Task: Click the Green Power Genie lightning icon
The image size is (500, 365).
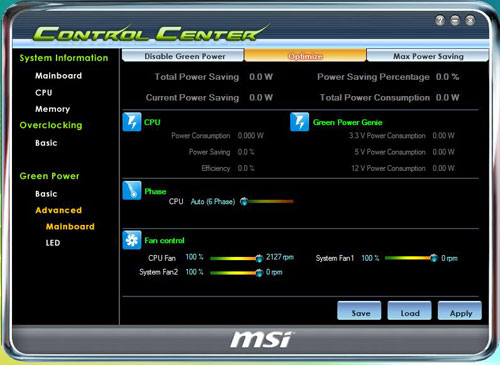Action: point(299,122)
